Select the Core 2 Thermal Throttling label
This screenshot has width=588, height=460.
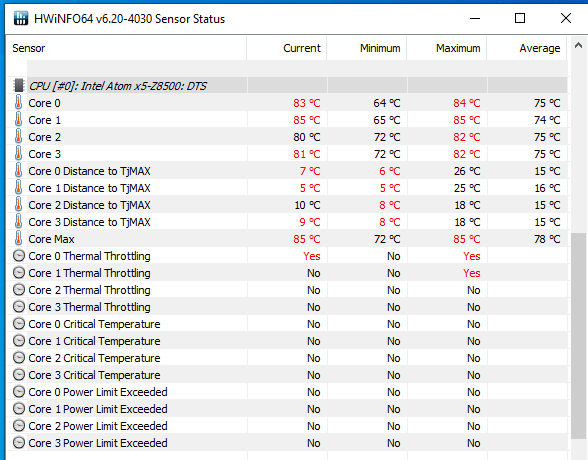(x=89, y=290)
